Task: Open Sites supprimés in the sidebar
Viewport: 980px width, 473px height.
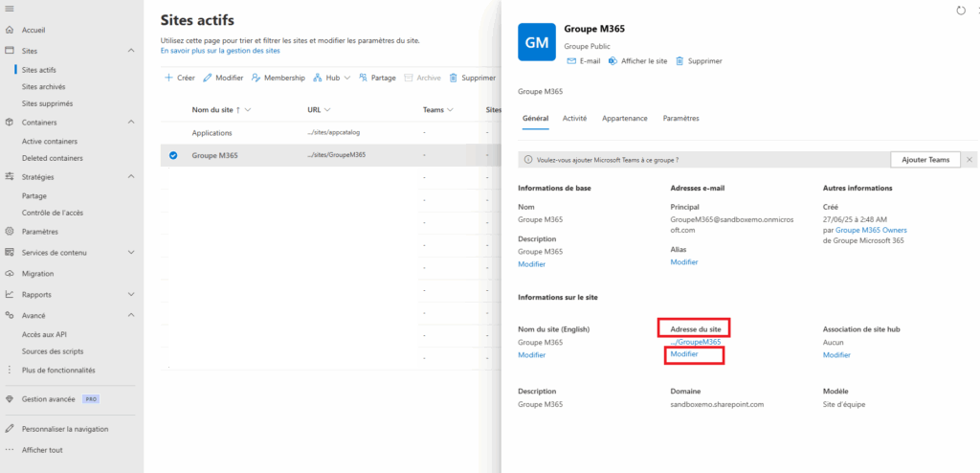Action: coord(47,103)
